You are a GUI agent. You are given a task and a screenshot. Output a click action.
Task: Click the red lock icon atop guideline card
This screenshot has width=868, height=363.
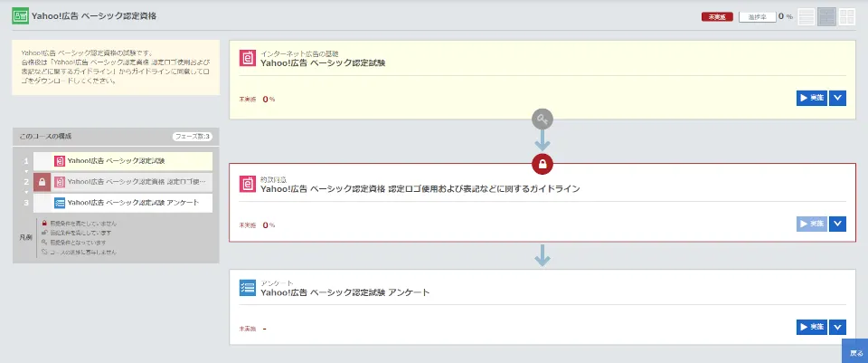(x=542, y=164)
